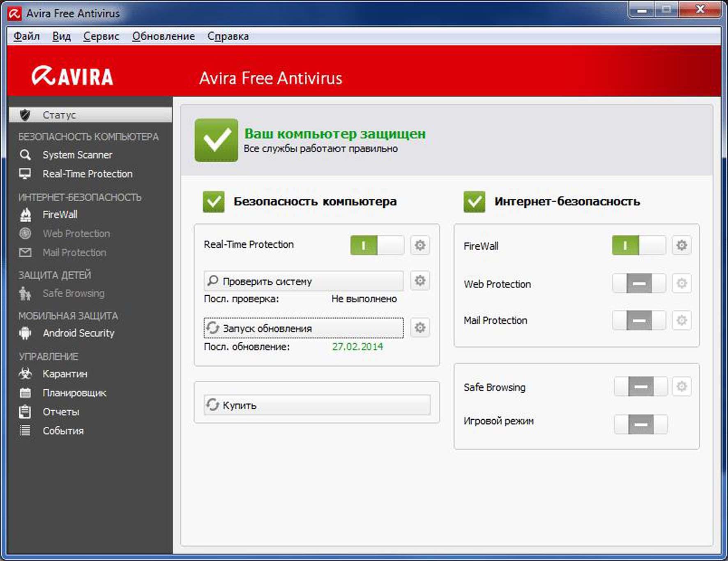Click the События list icon
This screenshot has height=561, width=728.
[x=25, y=430]
